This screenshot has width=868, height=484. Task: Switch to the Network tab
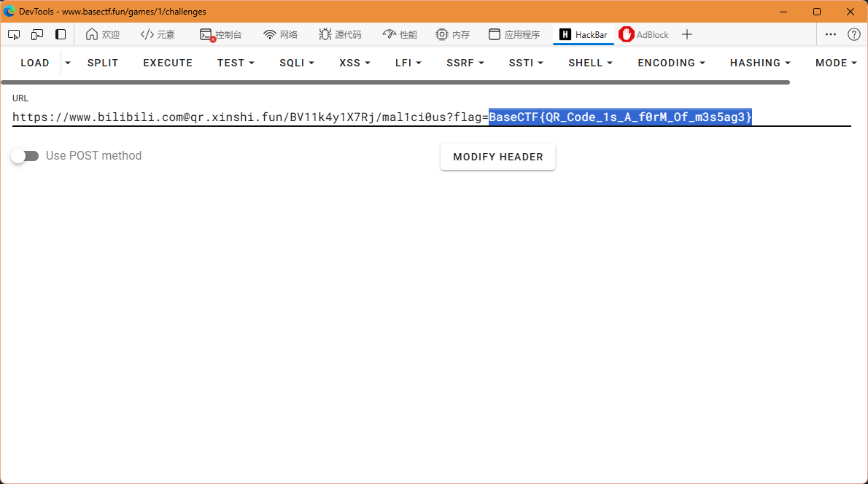pyautogui.click(x=281, y=34)
